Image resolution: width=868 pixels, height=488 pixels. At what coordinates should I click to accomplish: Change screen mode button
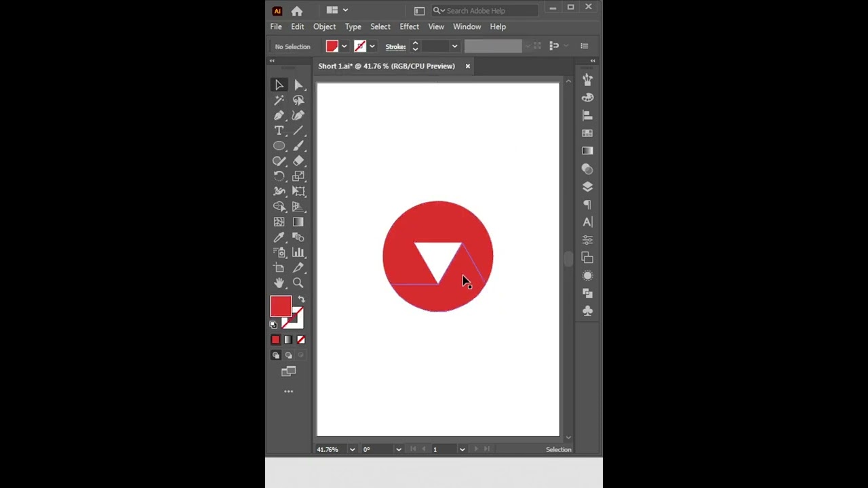click(288, 371)
